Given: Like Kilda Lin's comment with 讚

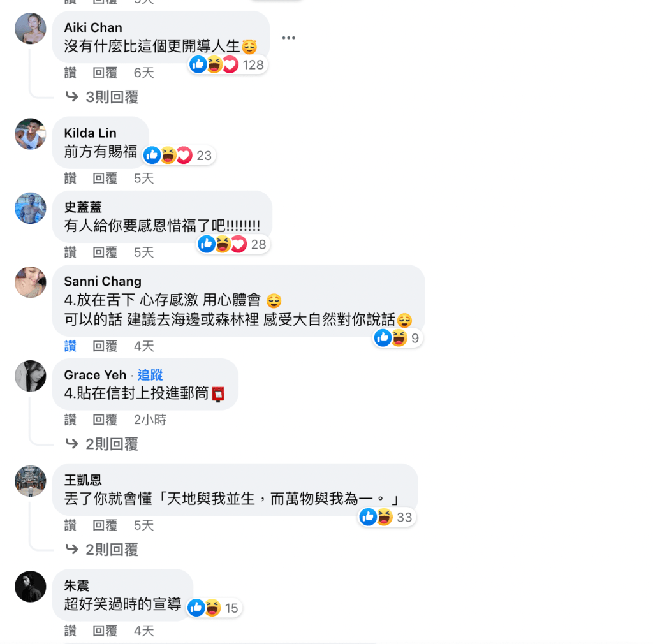Looking at the screenshot, I should tap(70, 178).
